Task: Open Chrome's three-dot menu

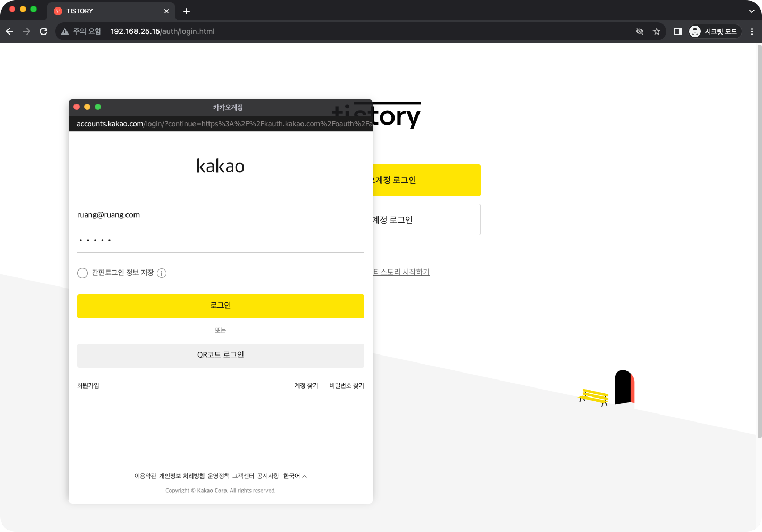Action: (752, 31)
